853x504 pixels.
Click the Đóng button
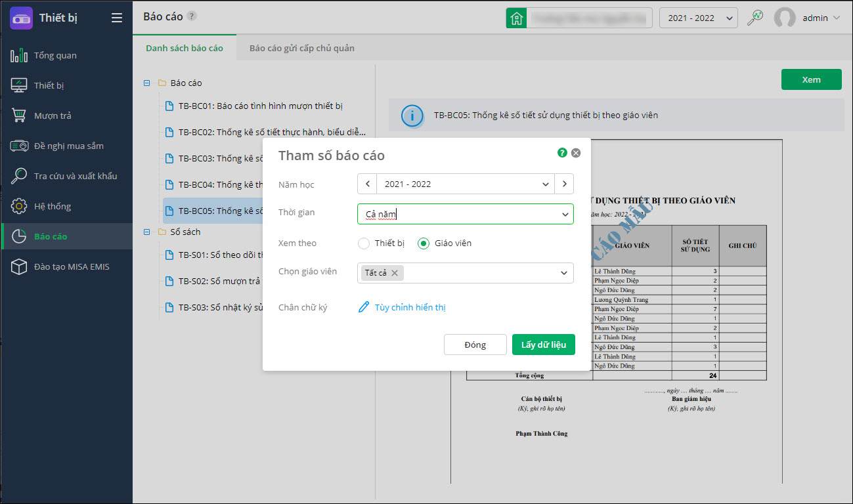[475, 345]
